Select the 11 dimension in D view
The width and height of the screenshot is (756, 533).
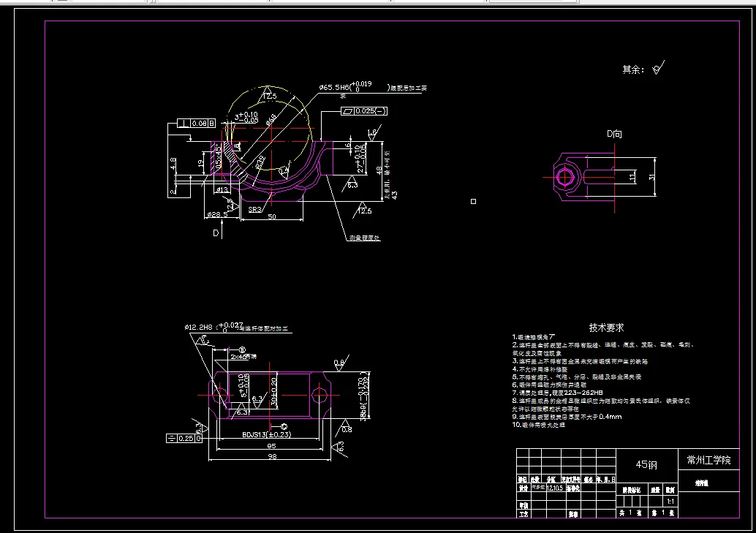632,177
